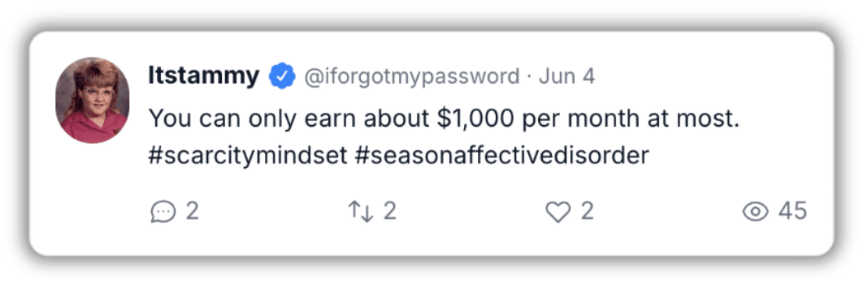Open Itstammy's profile picture

(93, 100)
